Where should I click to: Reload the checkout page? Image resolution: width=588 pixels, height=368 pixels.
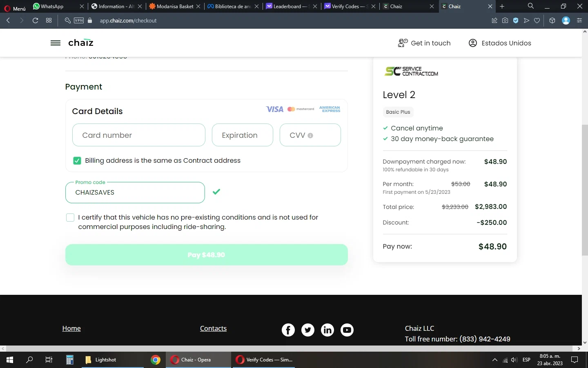(x=35, y=20)
